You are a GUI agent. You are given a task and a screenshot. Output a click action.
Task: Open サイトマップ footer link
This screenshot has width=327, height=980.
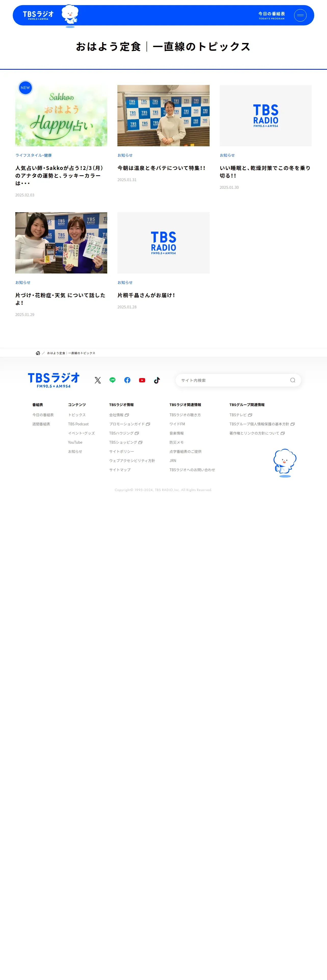tap(120, 470)
